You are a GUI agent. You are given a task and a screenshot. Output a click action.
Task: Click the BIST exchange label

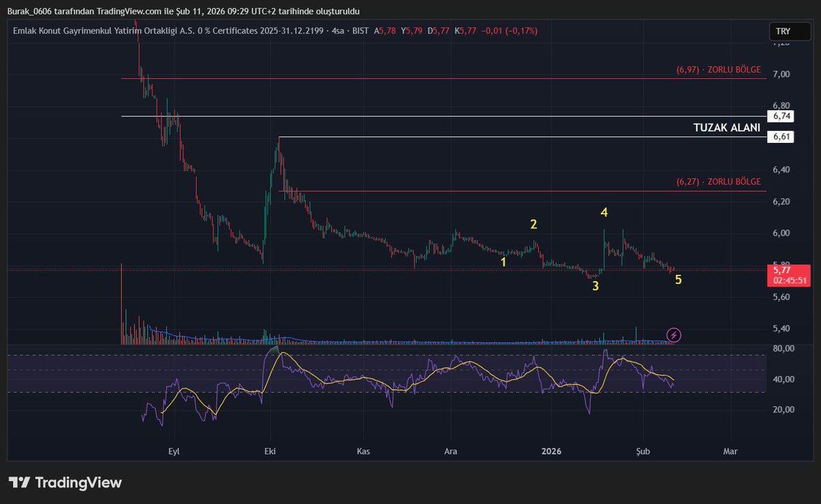pyautogui.click(x=360, y=31)
